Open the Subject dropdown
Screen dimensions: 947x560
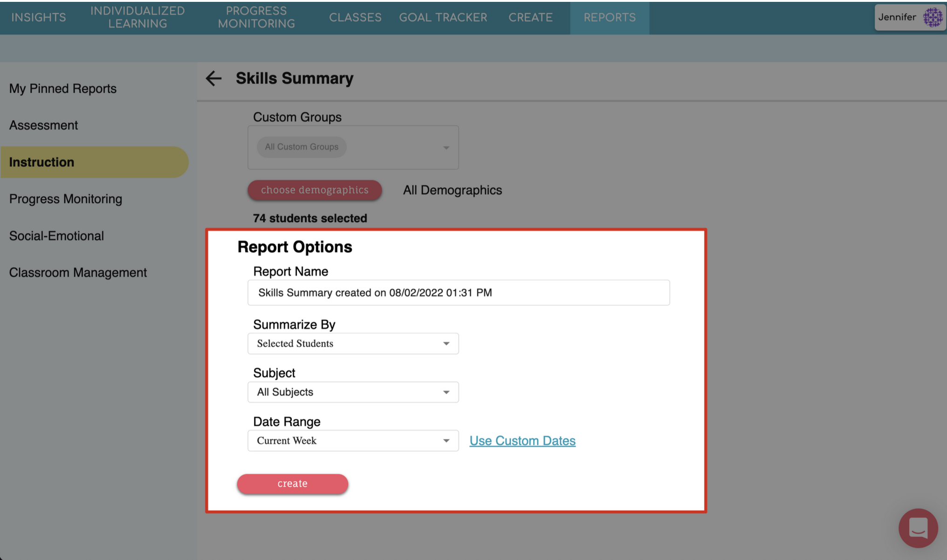(x=353, y=392)
